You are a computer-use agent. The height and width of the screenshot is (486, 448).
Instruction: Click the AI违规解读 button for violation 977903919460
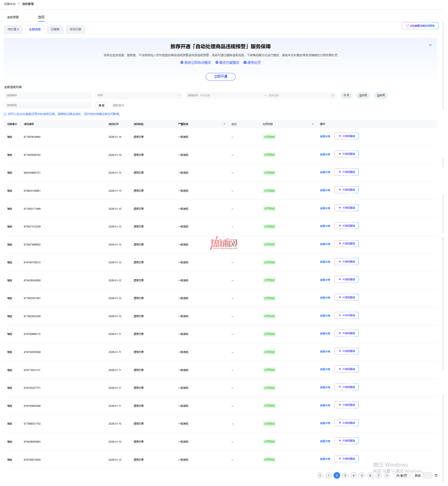(x=346, y=136)
